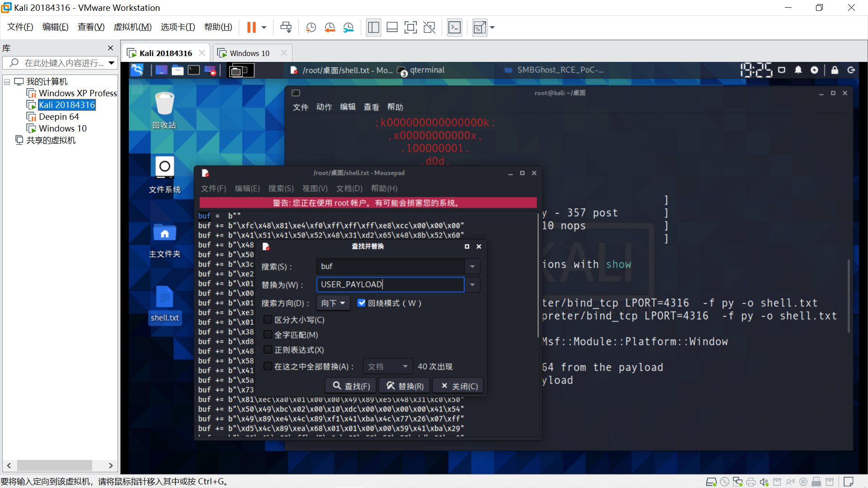Click the library panel horizontal scrollbar
This screenshot has height=488, width=868.
point(54,465)
